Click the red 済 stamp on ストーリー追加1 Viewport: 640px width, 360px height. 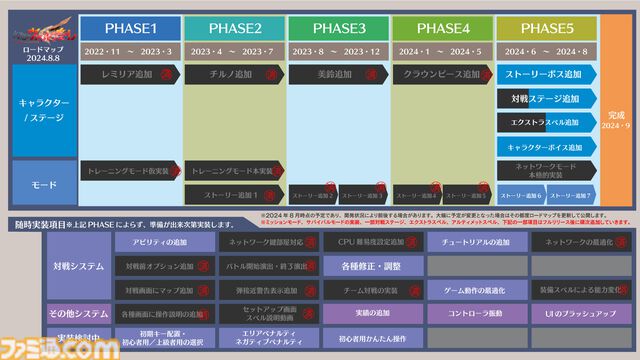click(x=269, y=195)
